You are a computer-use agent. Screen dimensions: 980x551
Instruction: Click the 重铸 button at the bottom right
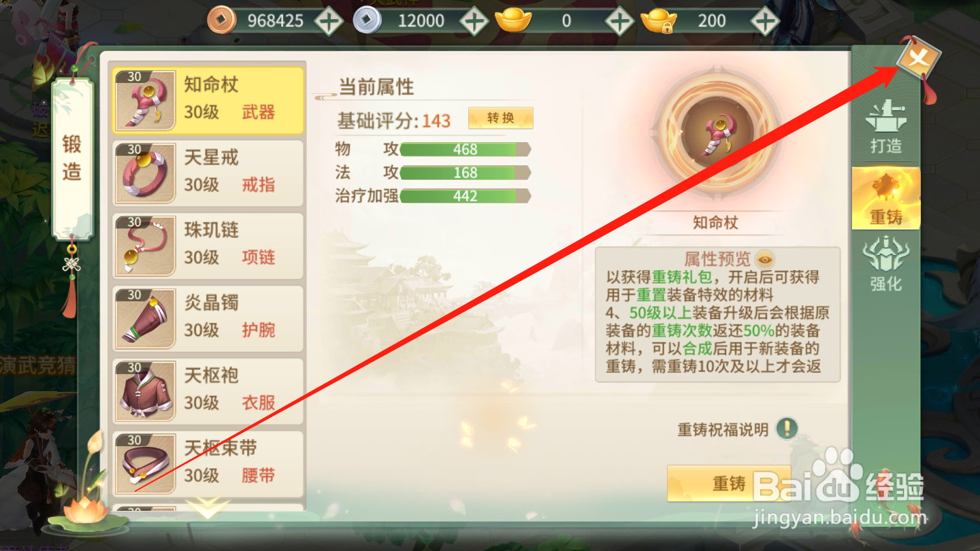click(730, 483)
